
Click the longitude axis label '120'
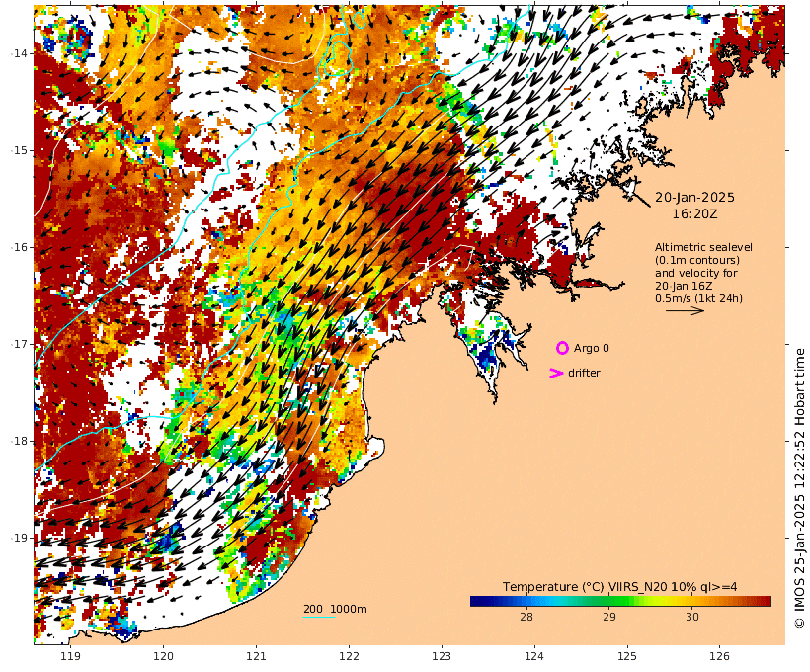[163, 656]
